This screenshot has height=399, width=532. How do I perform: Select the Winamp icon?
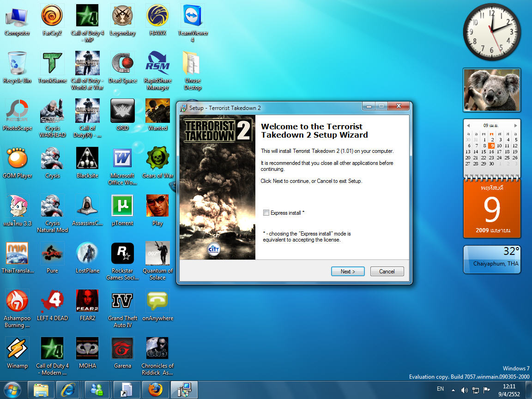click(x=17, y=352)
